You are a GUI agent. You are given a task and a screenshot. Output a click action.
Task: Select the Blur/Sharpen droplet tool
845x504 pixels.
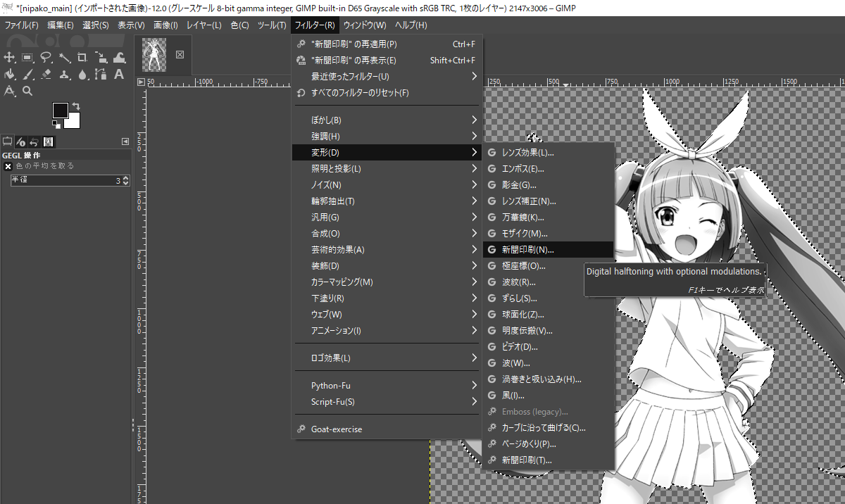(82, 75)
